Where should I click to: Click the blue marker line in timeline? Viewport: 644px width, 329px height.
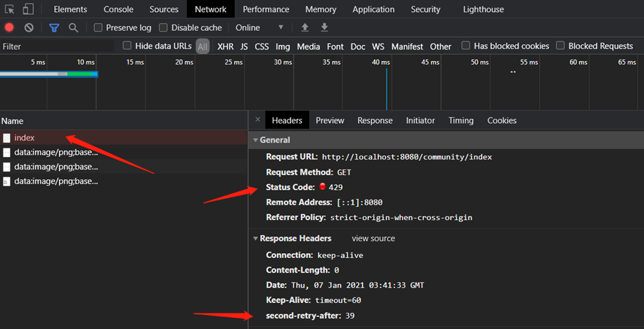(x=386, y=88)
